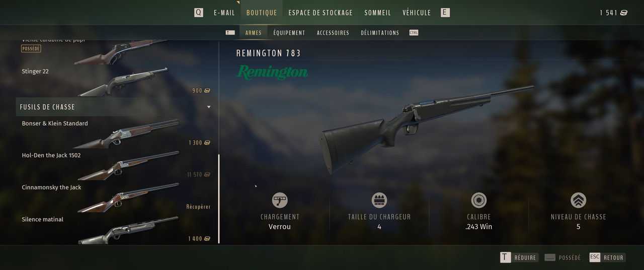Open the E-Mail tab
The width and height of the screenshot is (644, 270).
[224, 13]
